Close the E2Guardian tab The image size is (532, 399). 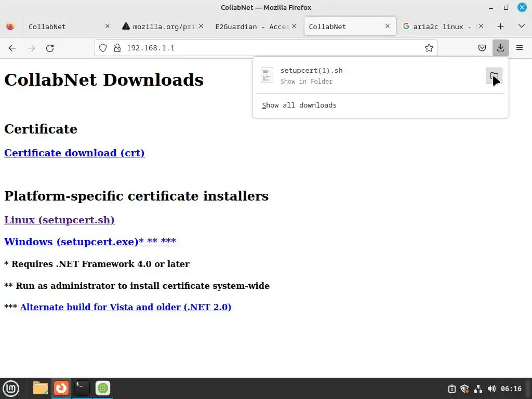click(294, 26)
